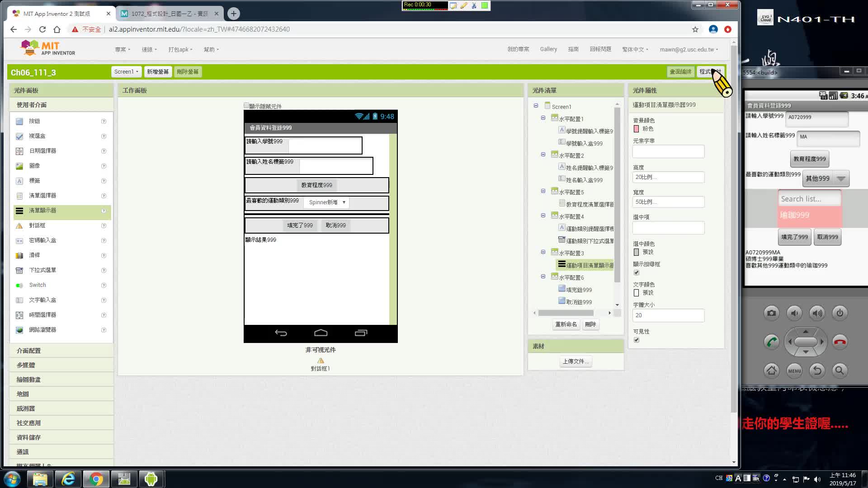Select the Switch component icon

point(19,285)
